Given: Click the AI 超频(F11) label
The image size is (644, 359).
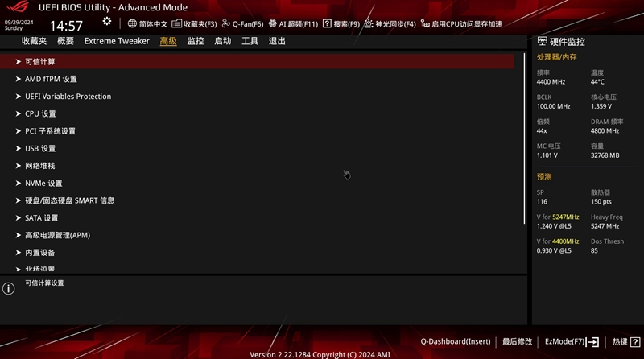Looking at the screenshot, I should (299, 24).
